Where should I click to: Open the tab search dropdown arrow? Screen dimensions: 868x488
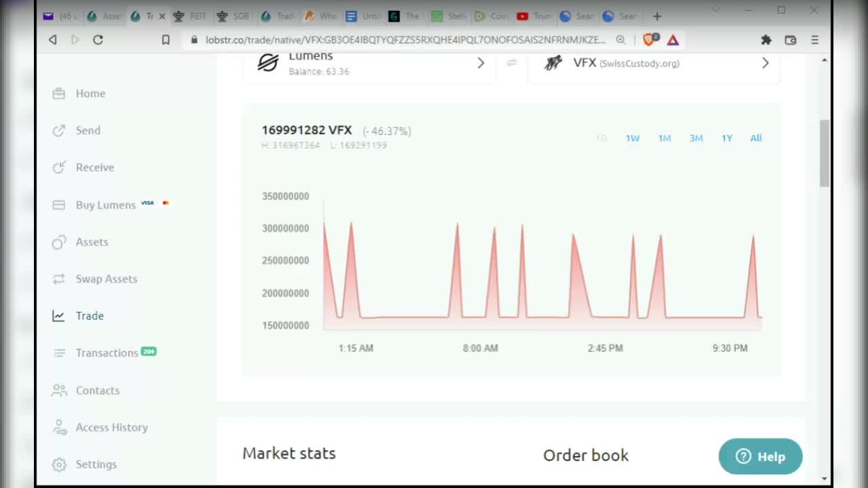click(x=717, y=10)
